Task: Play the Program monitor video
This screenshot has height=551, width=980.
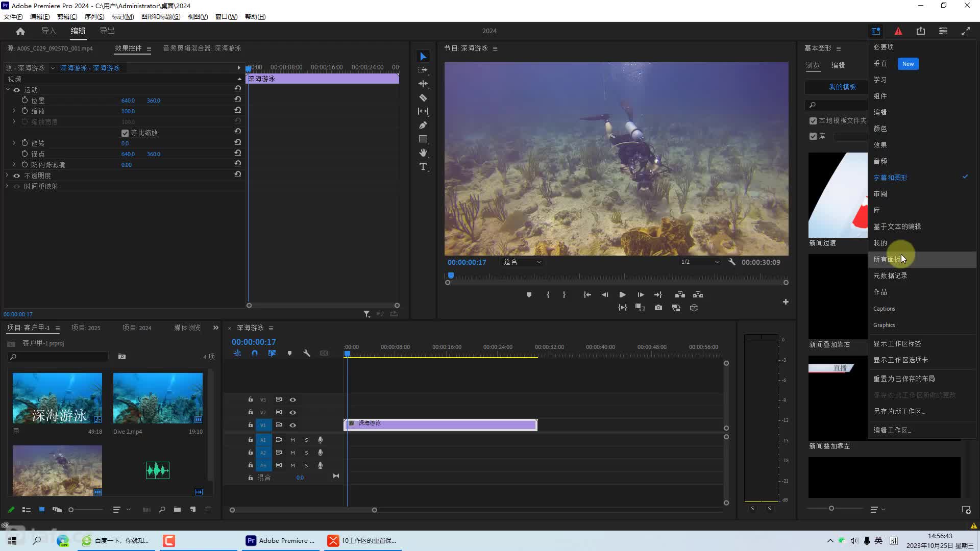Action: click(622, 295)
